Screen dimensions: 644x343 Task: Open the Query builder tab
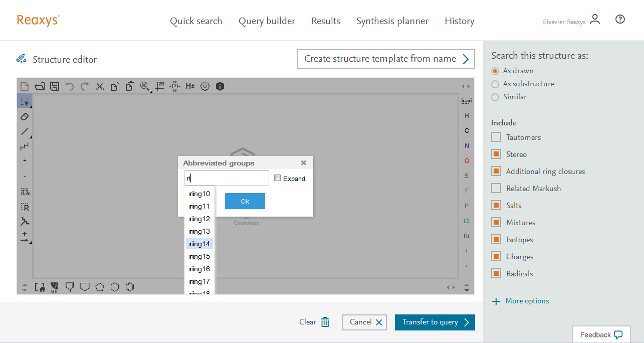(x=267, y=21)
